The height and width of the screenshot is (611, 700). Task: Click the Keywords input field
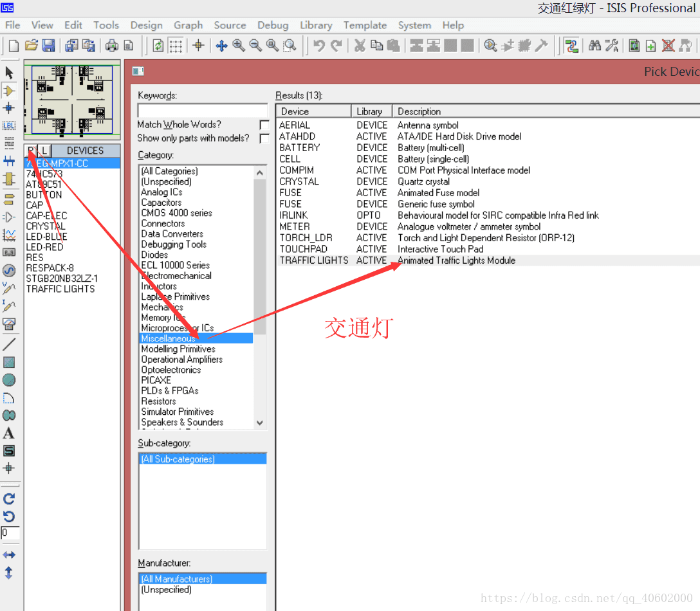[x=203, y=110]
